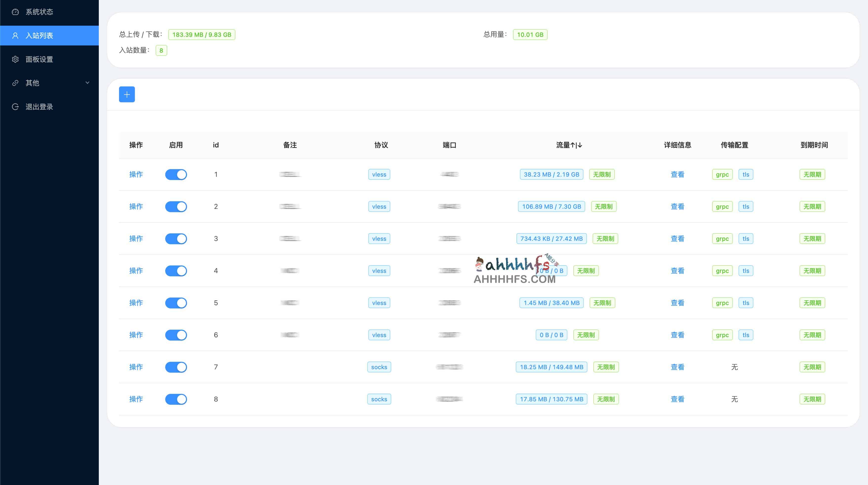Go to the 系统状态 menu item
868x485 pixels.
point(39,12)
